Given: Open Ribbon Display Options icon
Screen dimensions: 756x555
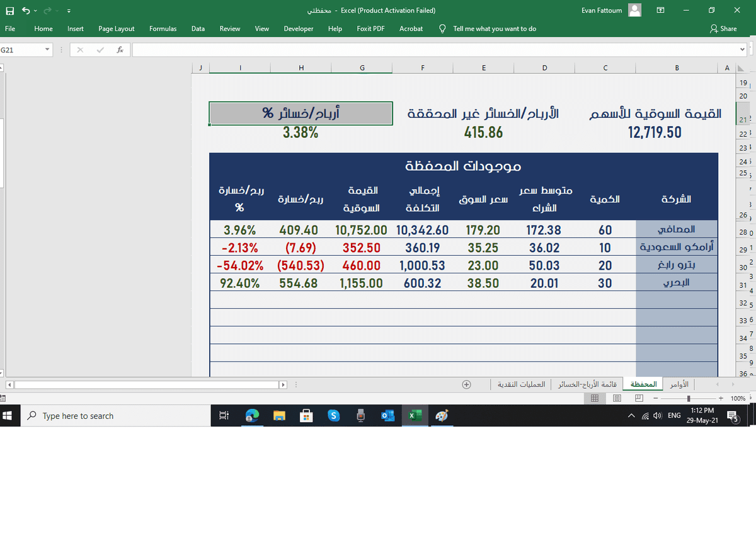Looking at the screenshot, I should click(x=660, y=10).
